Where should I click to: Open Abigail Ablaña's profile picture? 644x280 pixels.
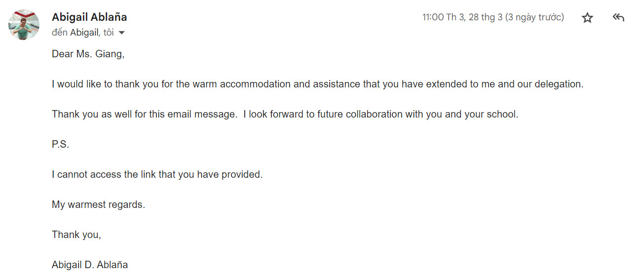click(x=24, y=25)
